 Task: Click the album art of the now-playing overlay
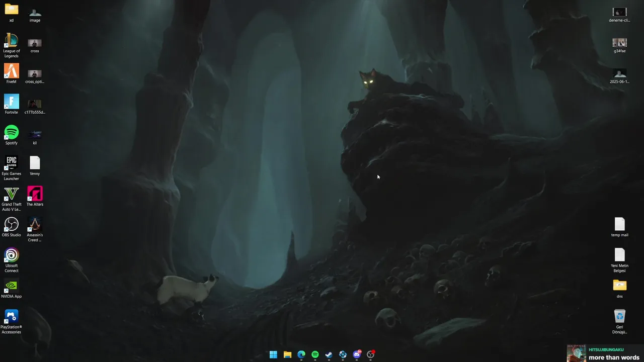[x=577, y=353]
